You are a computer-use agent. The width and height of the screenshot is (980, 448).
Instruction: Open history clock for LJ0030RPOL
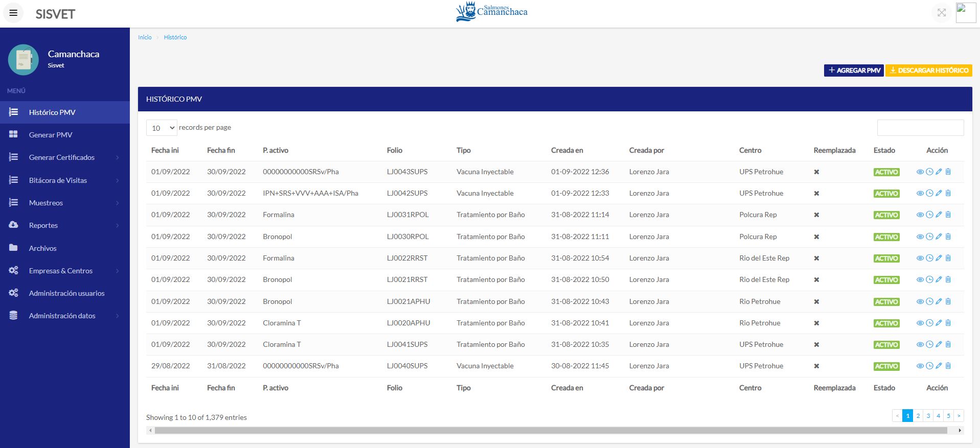[929, 237]
